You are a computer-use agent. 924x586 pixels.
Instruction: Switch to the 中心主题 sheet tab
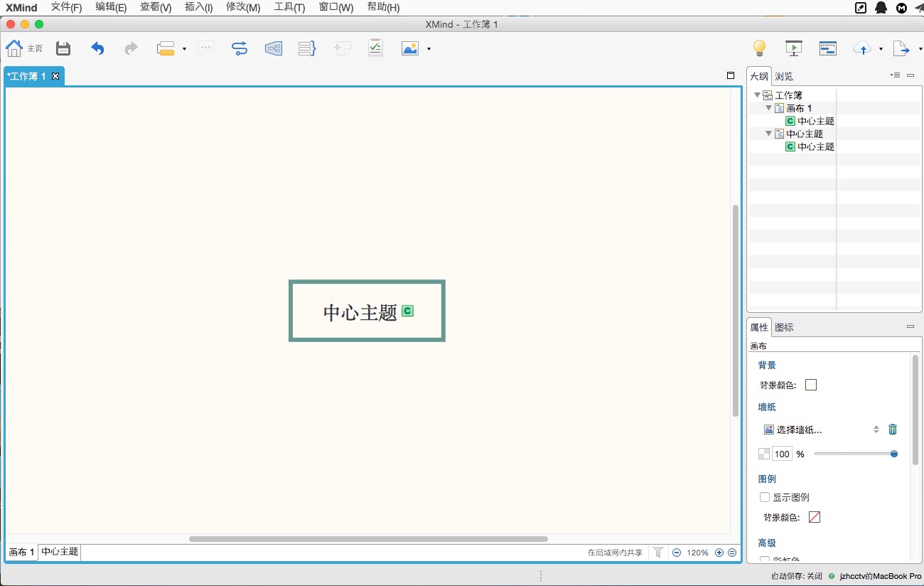click(x=60, y=552)
